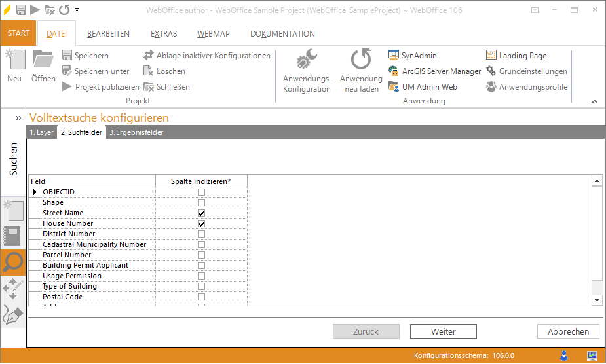Screen dimensions: 606x364
Task: Open SynAdmin from the ribbon
Action: pyautogui.click(x=394, y=56)
